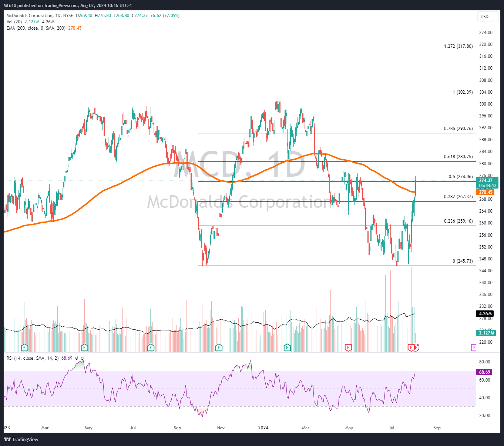Click the McDonalds Corporation, 1D, NYSE legend title
This screenshot has width=504, height=446.
[x=40, y=16]
